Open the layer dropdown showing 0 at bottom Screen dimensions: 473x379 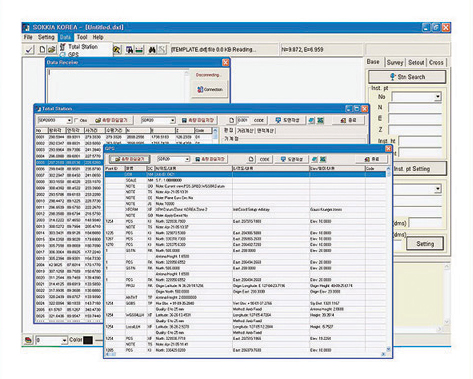point(64,340)
